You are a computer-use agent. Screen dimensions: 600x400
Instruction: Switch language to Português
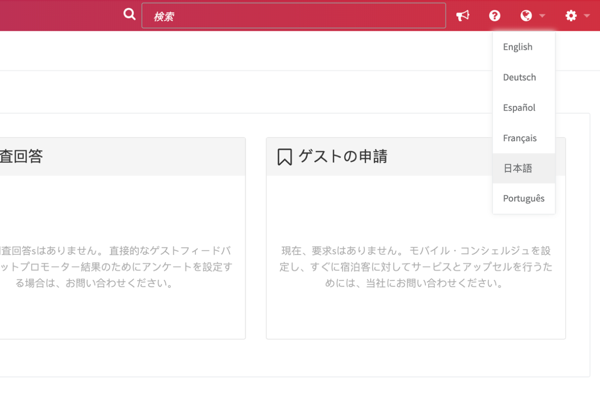click(524, 199)
